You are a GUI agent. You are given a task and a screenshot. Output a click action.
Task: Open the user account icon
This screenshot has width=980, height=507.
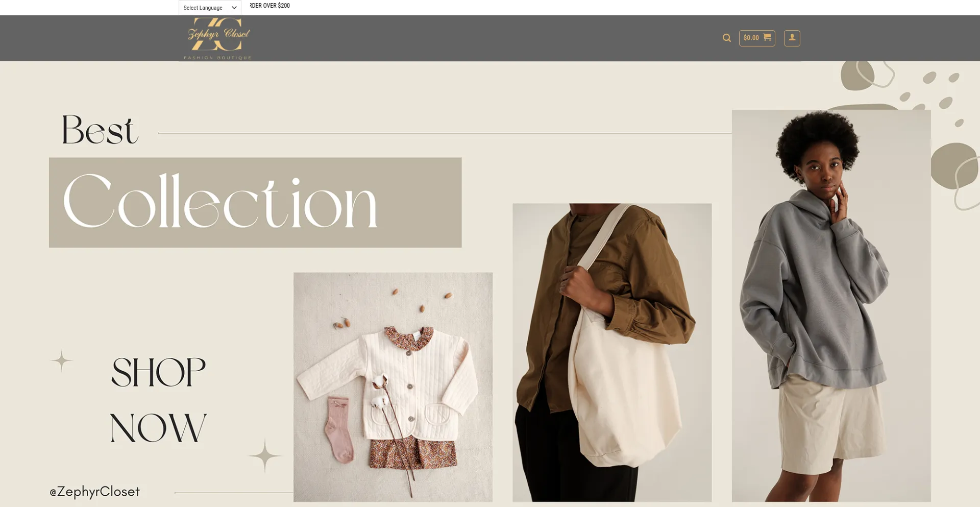click(792, 38)
